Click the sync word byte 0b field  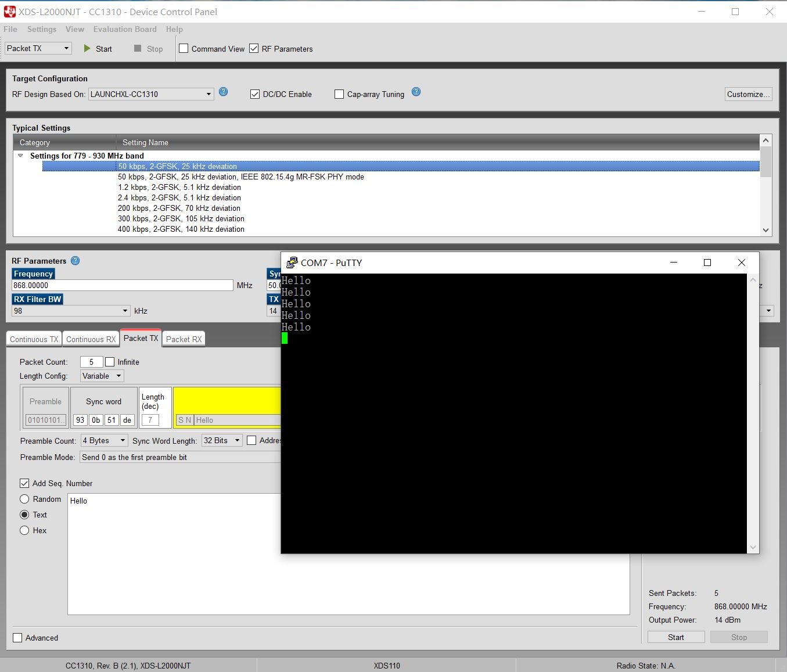click(x=96, y=420)
